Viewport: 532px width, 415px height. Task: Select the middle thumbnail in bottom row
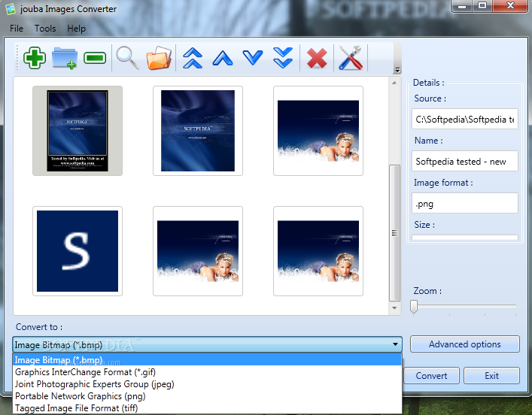pos(198,251)
